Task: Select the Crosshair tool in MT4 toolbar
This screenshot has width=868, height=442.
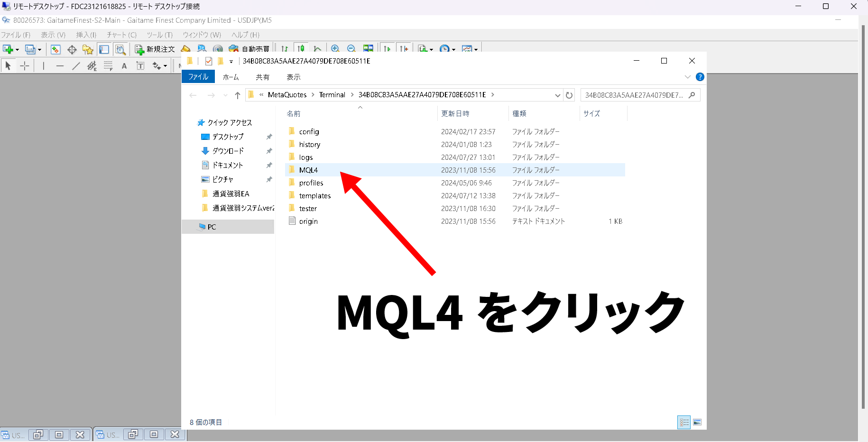Action: 25,66
